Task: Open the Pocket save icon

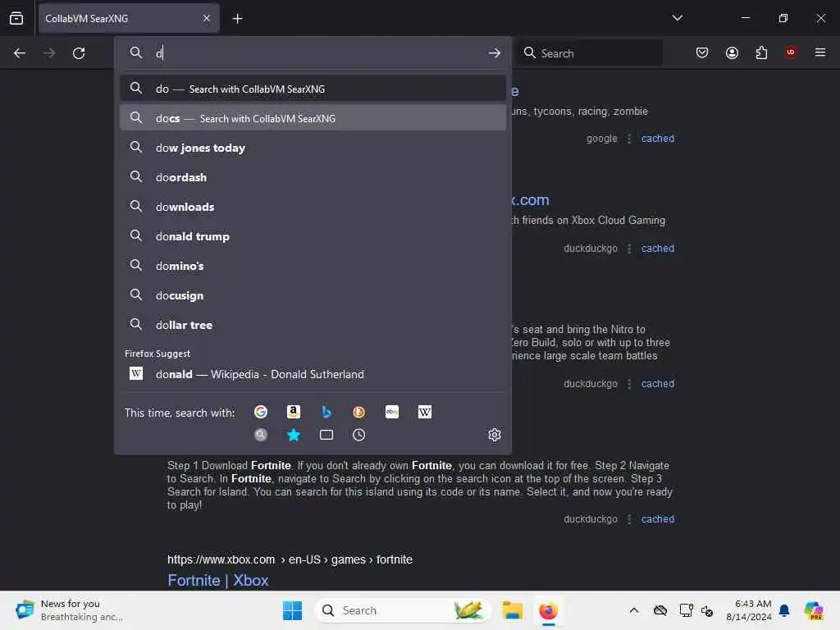Action: [702, 52]
